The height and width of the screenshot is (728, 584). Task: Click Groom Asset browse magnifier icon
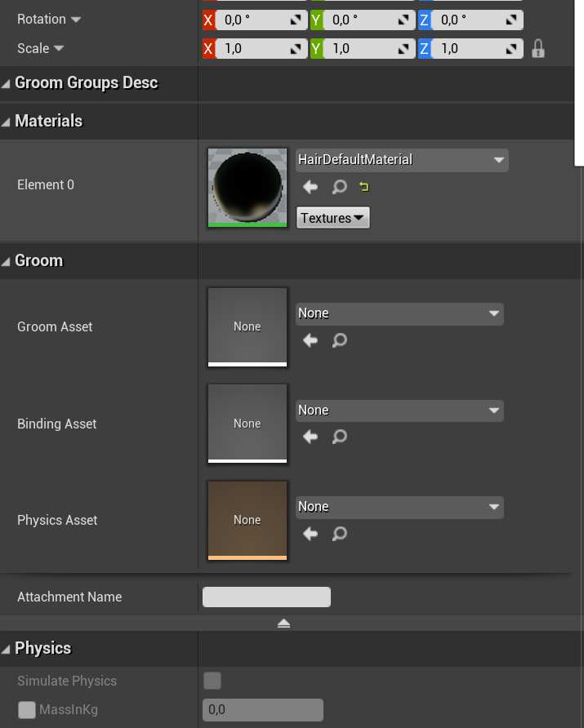[x=339, y=340]
